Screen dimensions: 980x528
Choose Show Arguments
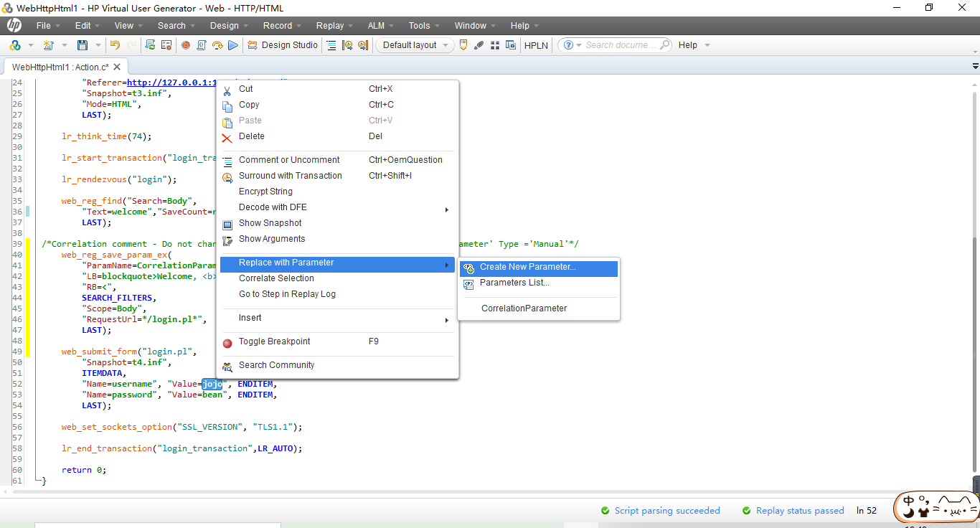(x=337, y=239)
